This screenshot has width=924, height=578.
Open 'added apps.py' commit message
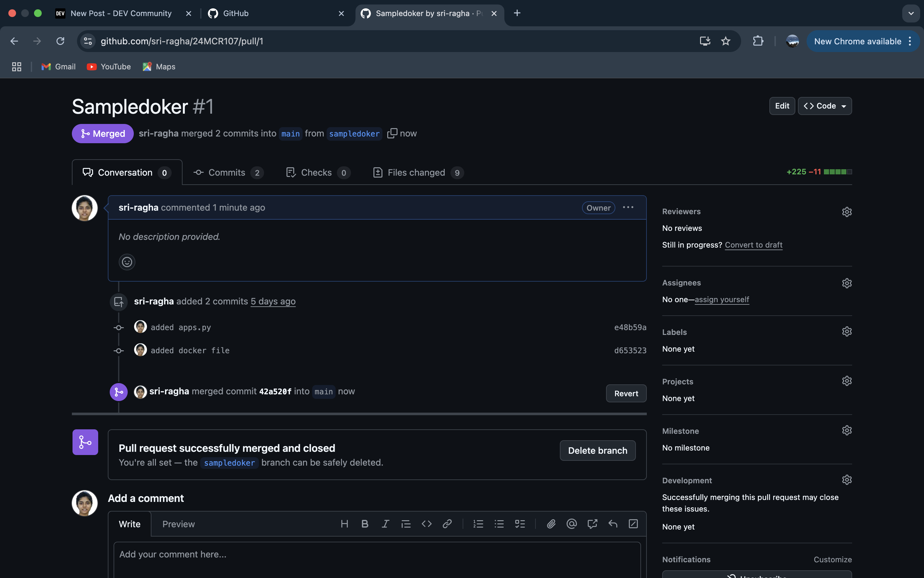181,327
